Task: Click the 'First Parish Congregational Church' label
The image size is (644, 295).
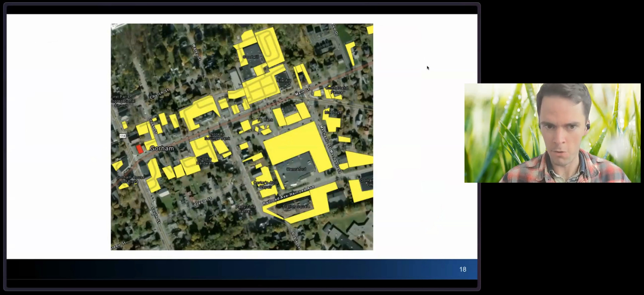Action: click(122, 101)
